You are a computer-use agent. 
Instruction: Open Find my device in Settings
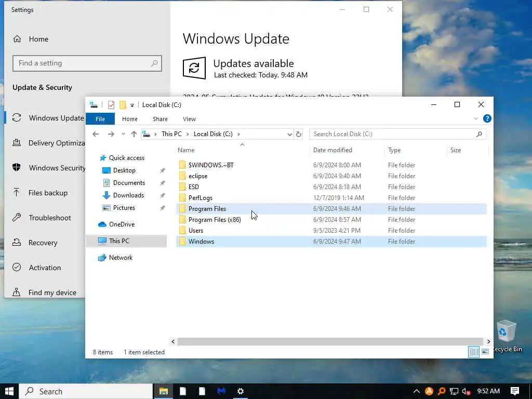[45, 292]
